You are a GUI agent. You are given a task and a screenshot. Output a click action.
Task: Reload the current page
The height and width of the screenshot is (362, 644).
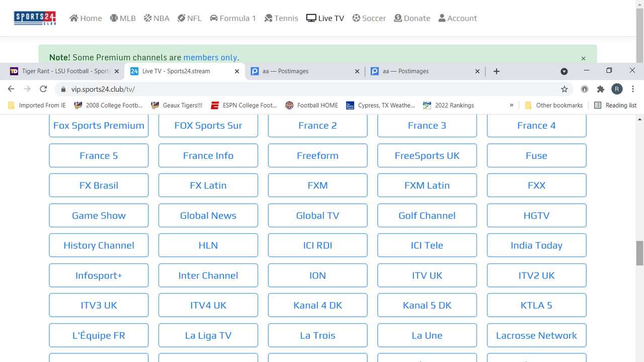43,89
